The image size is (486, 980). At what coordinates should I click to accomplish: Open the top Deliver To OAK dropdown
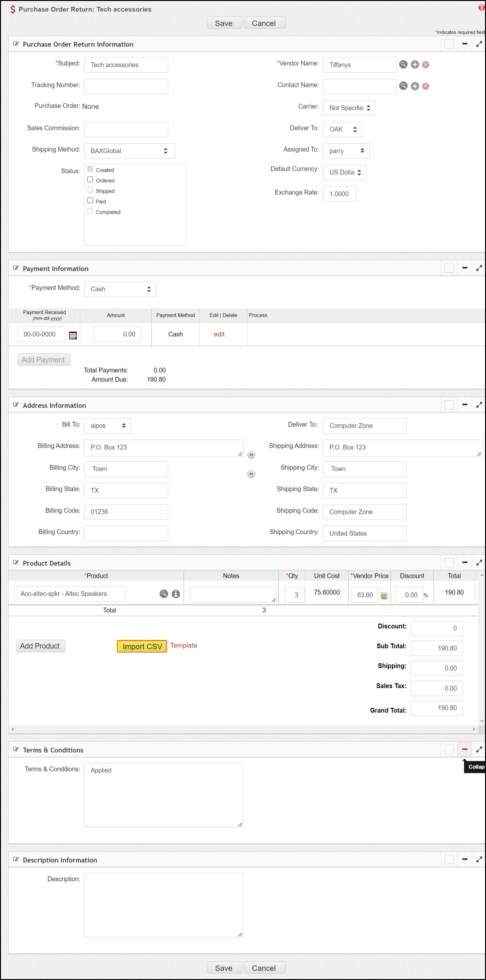coord(343,129)
